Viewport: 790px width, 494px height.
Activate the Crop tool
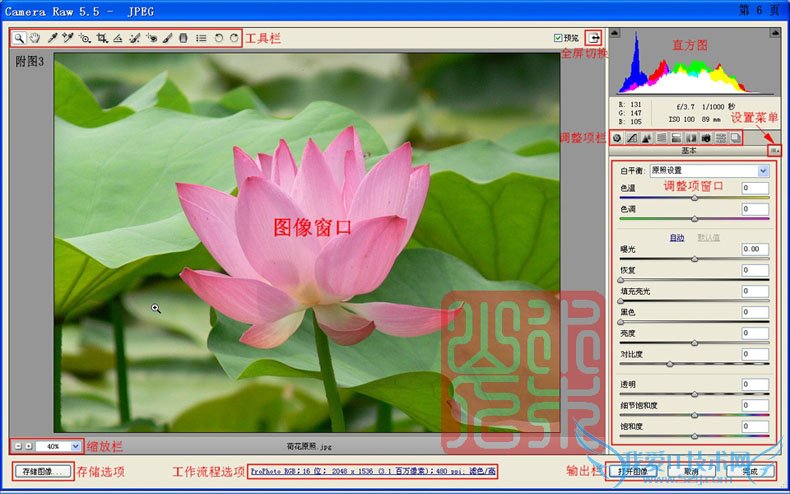pyautogui.click(x=102, y=38)
